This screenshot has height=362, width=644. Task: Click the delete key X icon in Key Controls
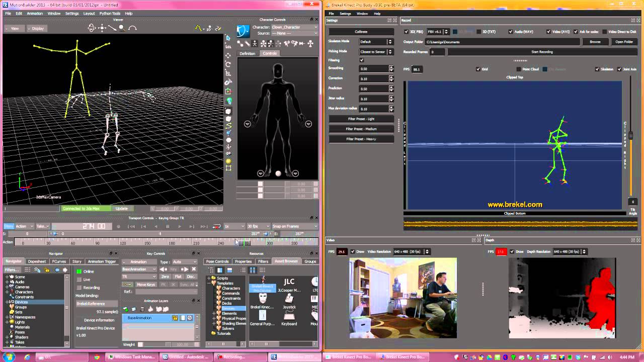194,269
